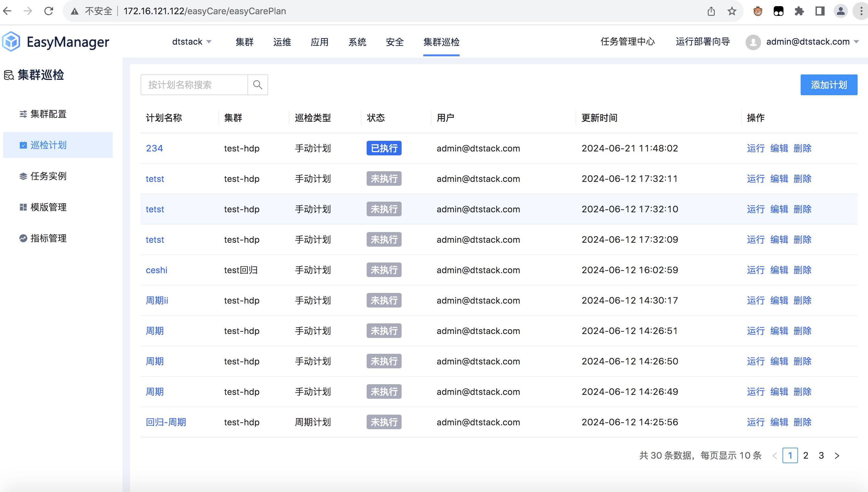The width and height of the screenshot is (868, 492).
Task: Click 编辑 for plan 234
Action: coord(779,148)
